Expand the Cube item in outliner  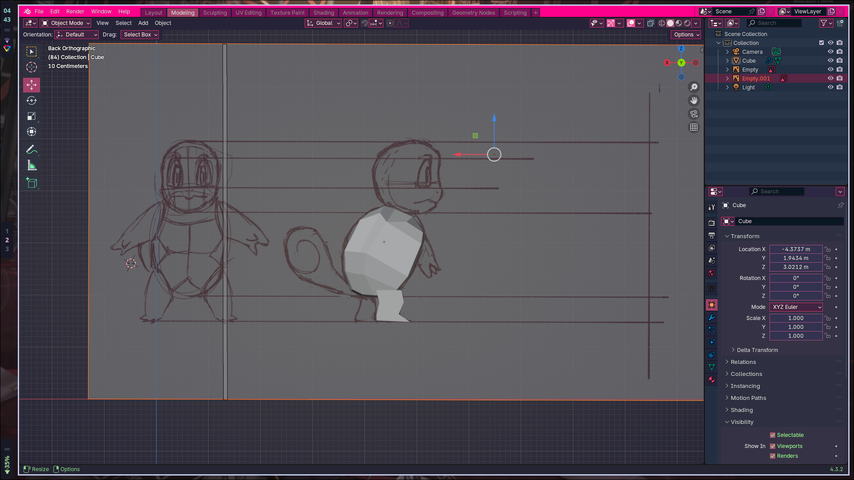[x=727, y=60]
